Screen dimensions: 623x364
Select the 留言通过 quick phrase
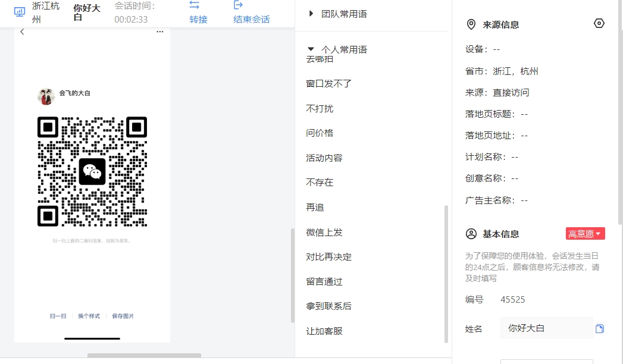[x=324, y=281]
